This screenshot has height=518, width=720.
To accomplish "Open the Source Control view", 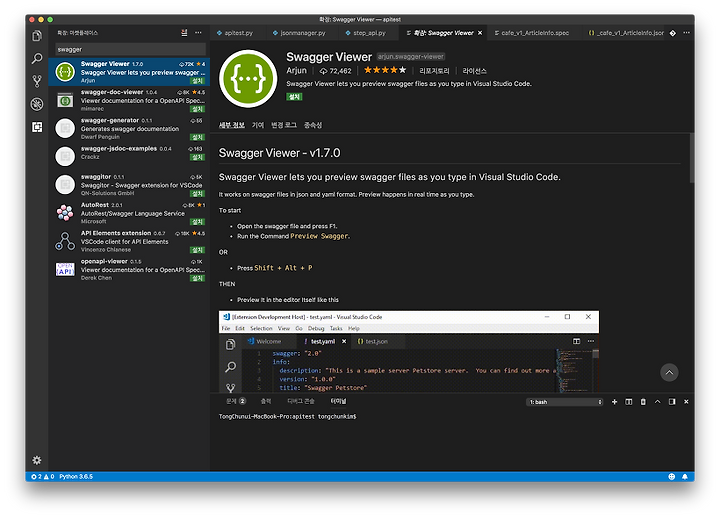I will (x=37, y=81).
